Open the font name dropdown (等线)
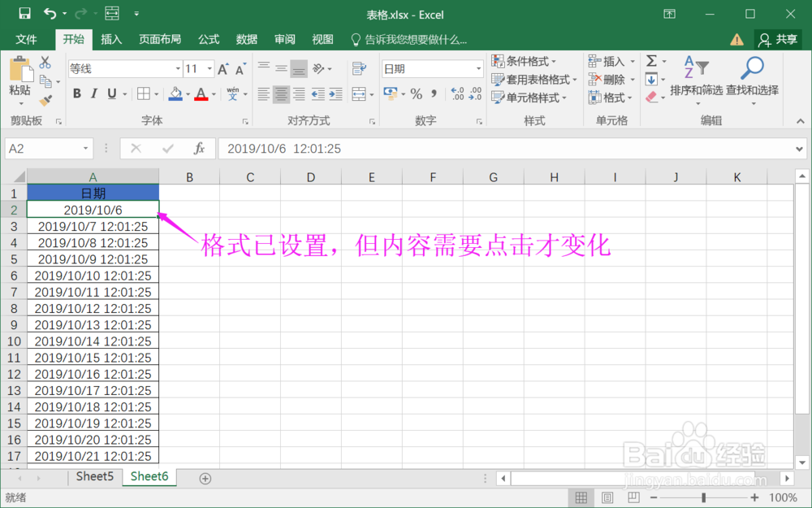Screen dimensions: 812x508 [178, 68]
